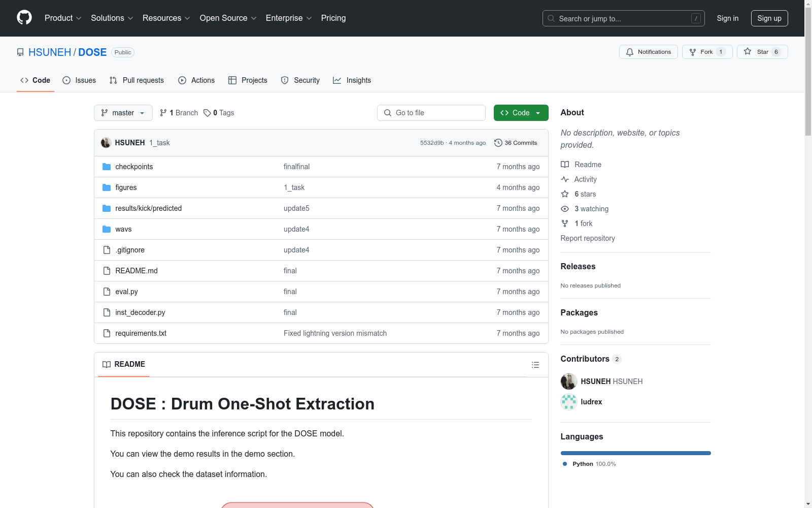Click the fork icon beside 1 fork
Screen dimensions: 812x508
point(565,224)
